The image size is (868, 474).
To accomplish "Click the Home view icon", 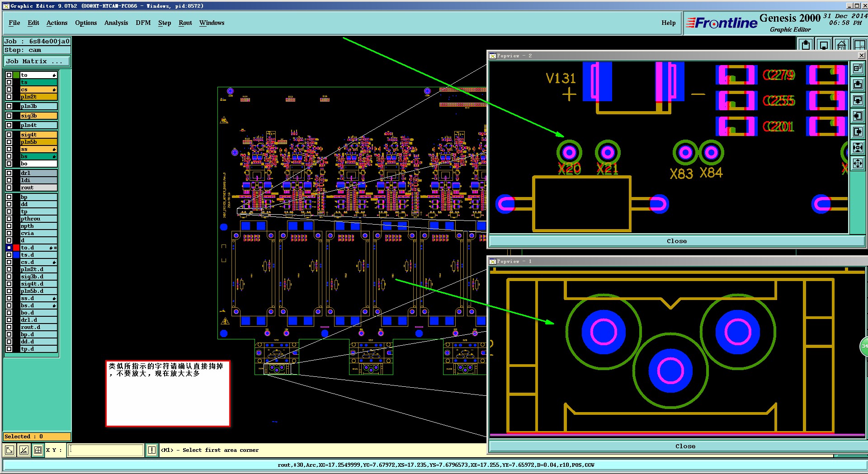I will coord(841,44).
